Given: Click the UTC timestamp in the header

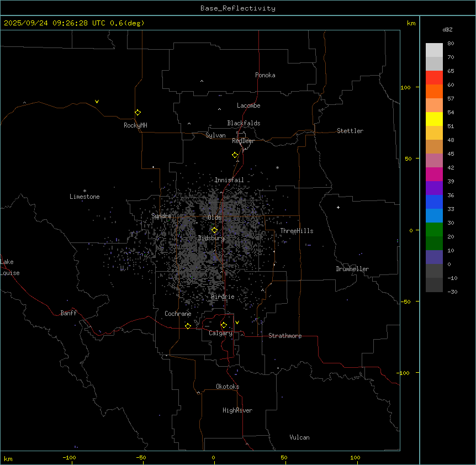Looking at the screenshot, I should pyautogui.click(x=74, y=23).
